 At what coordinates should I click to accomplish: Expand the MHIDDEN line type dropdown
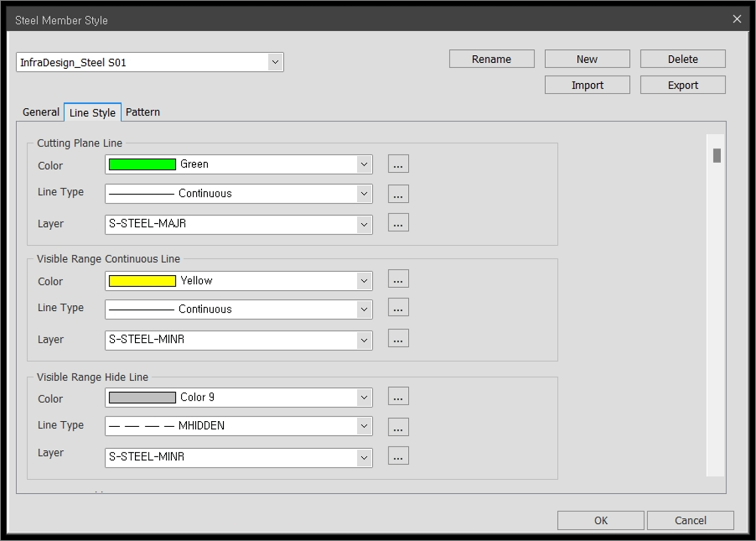[x=364, y=426]
